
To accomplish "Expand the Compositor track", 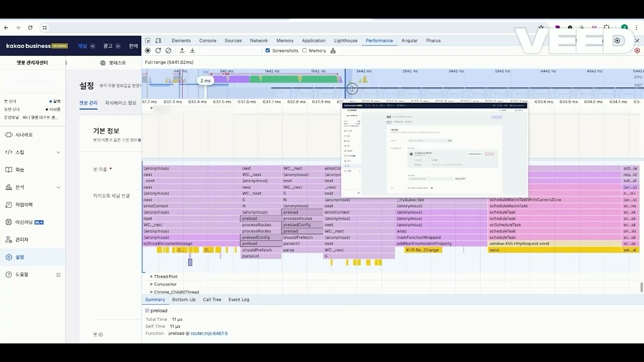I will [151, 284].
